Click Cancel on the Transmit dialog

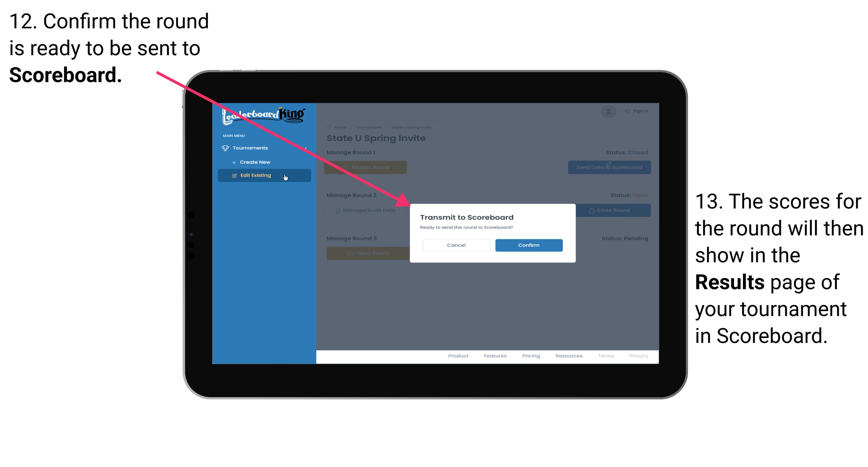(x=456, y=244)
